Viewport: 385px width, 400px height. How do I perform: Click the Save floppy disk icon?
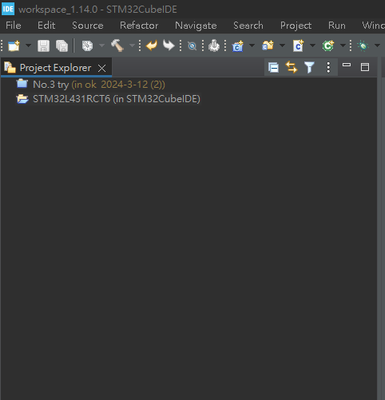[43, 46]
